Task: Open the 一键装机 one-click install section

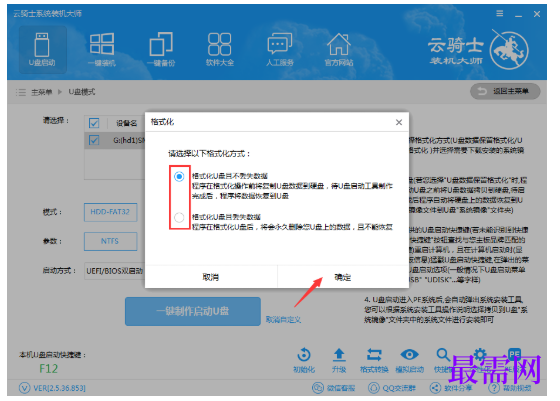Action: [x=102, y=49]
